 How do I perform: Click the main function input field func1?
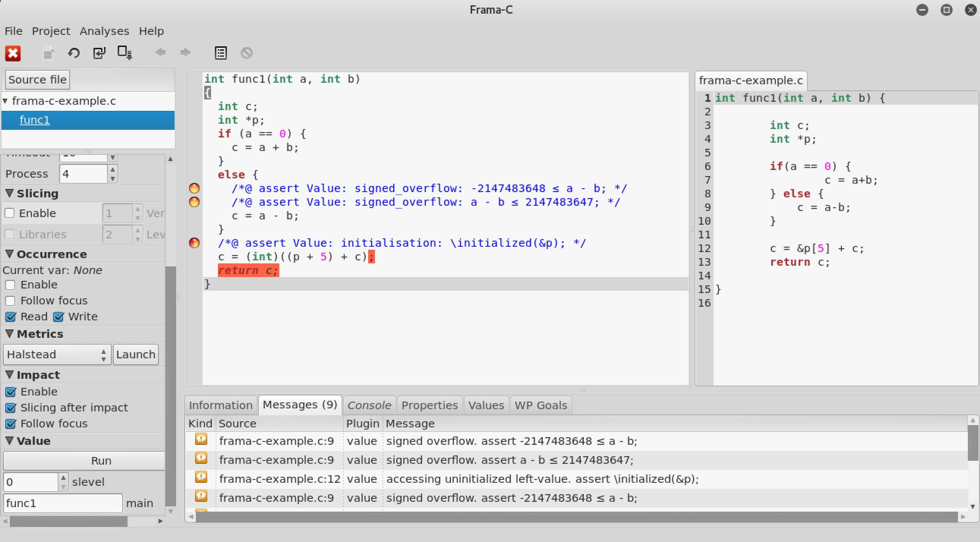pyautogui.click(x=63, y=503)
